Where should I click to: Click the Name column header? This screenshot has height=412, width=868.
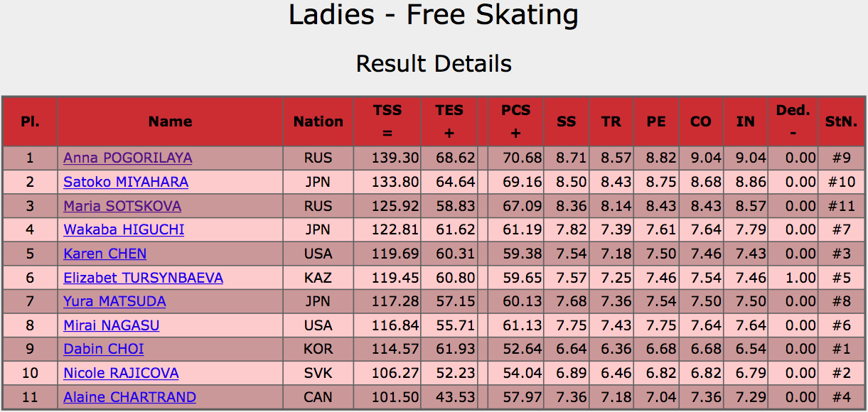(170, 121)
